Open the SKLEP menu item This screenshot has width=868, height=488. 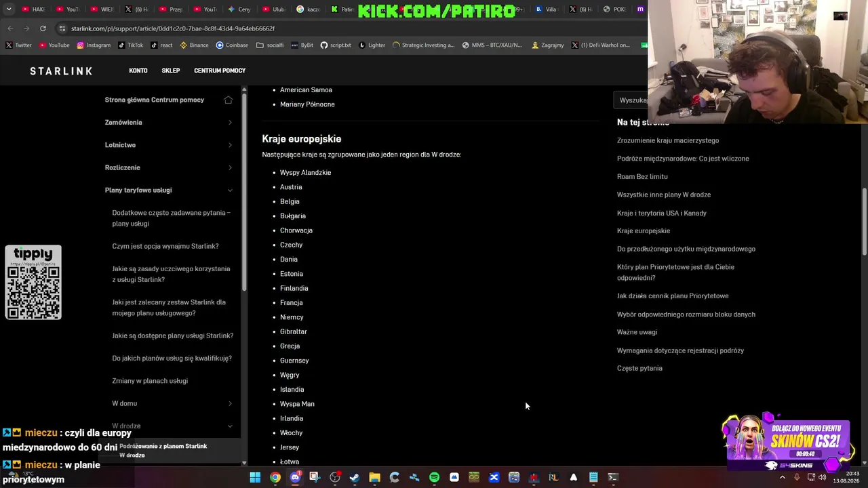point(171,70)
